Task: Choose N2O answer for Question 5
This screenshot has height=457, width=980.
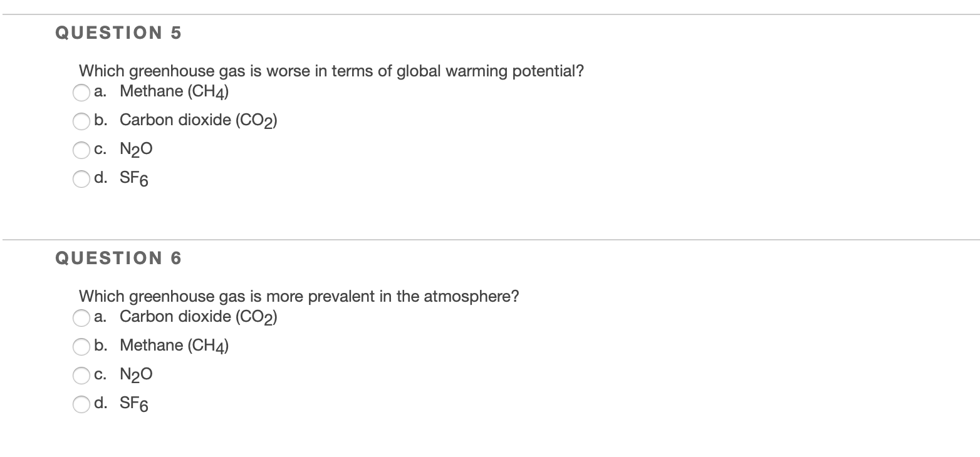Action: pyautogui.click(x=81, y=150)
